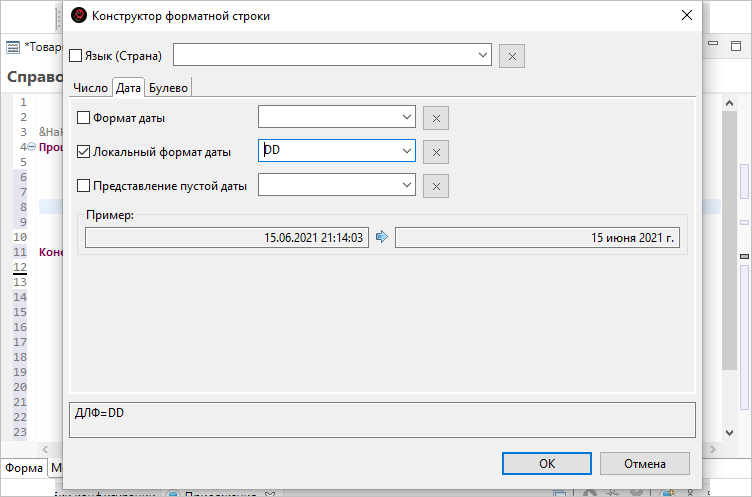Viewport: 752px width, 497px height.
Task: Switch to the Форма tab in editor
Action: tap(24, 468)
